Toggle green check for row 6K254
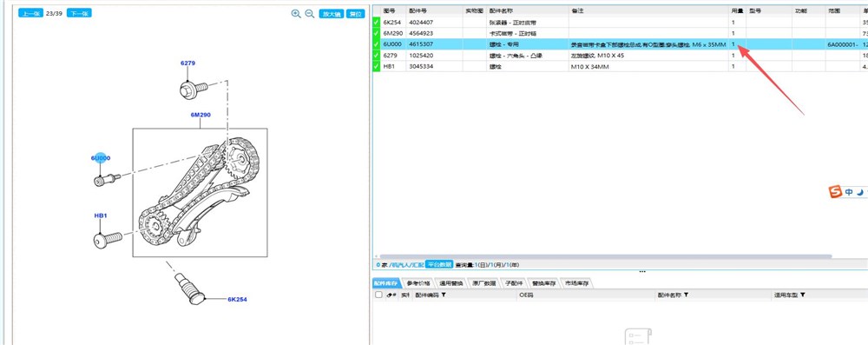The height and width of the screenshot is (345, 868). coord(377,23)
